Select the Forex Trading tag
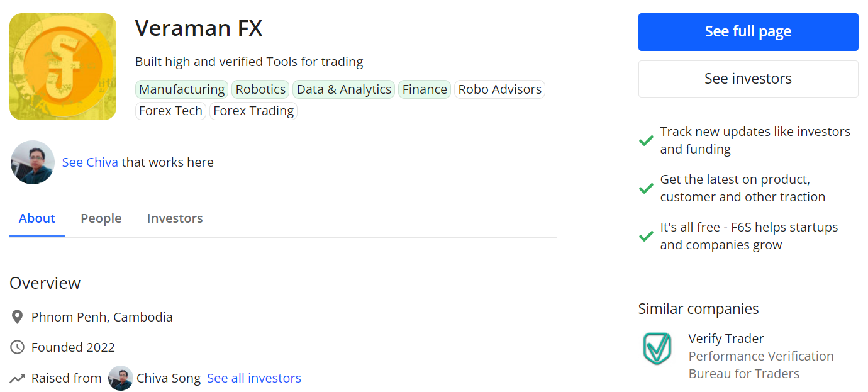This screenshot has height=392, width=868. pos(253,111)
